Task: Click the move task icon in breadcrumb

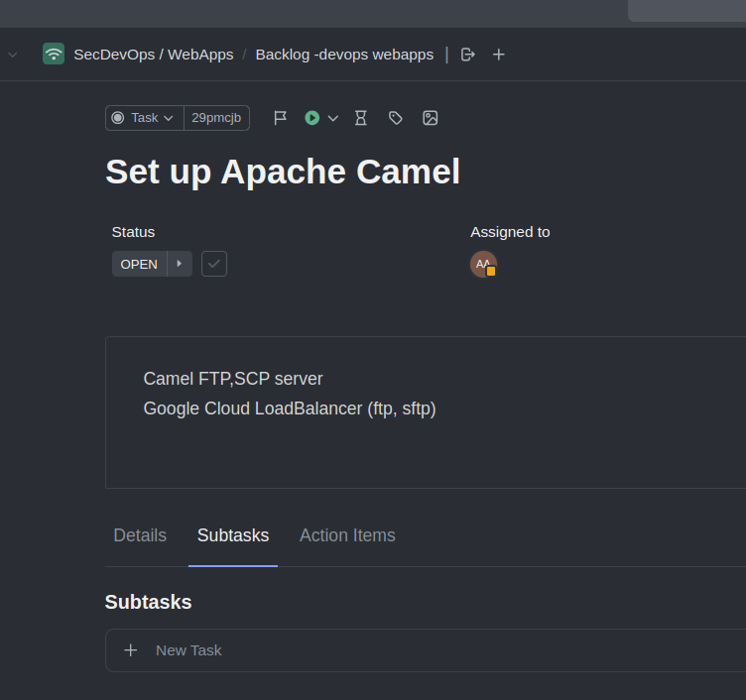Action: 467,55
